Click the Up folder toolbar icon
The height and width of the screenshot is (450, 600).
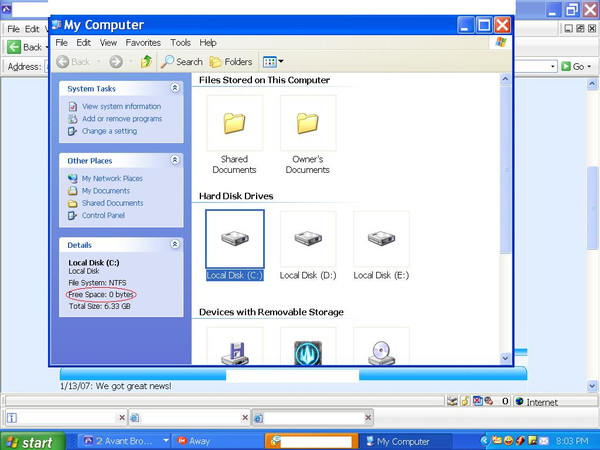pos(146,62)
